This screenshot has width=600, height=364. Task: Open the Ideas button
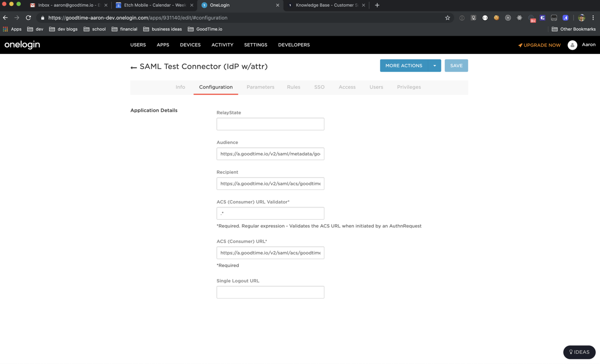click(x=579, y=352)
